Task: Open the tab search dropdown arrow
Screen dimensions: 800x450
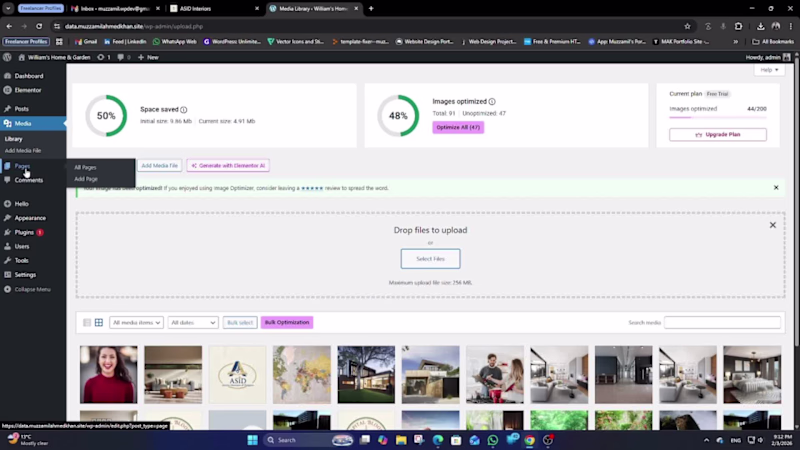Action: point(8,8)
